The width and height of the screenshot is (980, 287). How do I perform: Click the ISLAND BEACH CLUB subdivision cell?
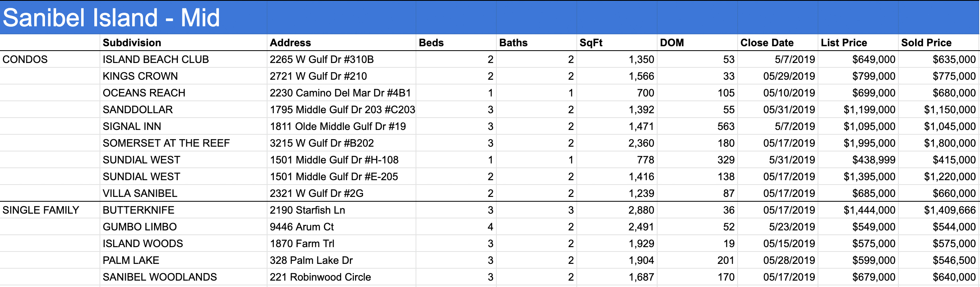[183, 59]
